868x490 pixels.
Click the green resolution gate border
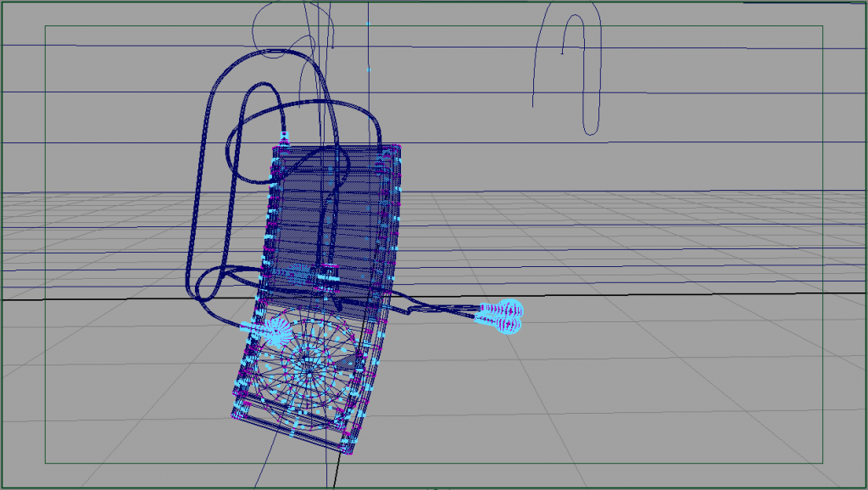[x=45, y=254]
